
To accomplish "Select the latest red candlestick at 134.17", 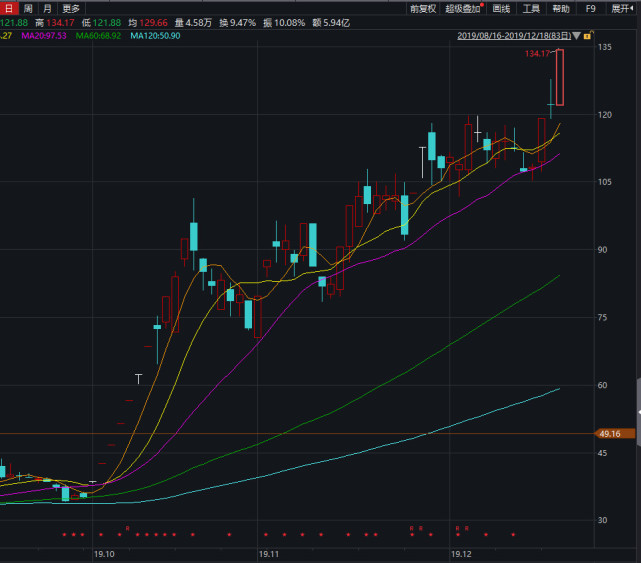I will pyautogui.click(x=560, y=78).
